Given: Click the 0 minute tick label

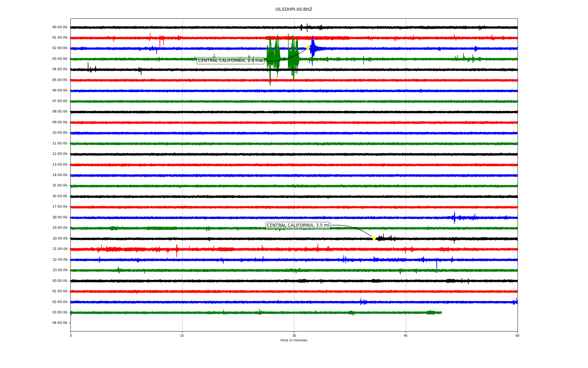Looking at the screenshot, I should tap(71, 335).
